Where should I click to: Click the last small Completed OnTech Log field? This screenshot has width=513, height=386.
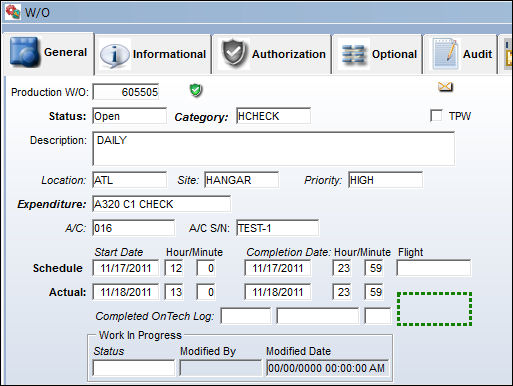point(377,316)
